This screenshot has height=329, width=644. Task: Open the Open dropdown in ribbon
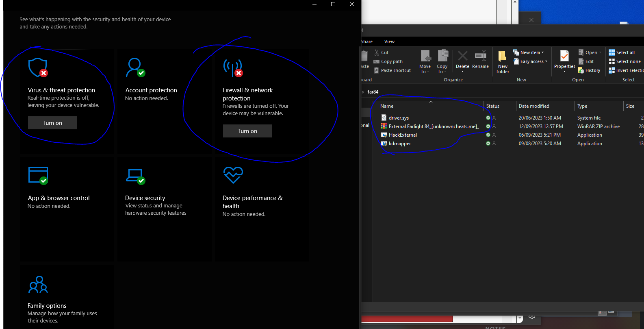(x=590, y=52)
